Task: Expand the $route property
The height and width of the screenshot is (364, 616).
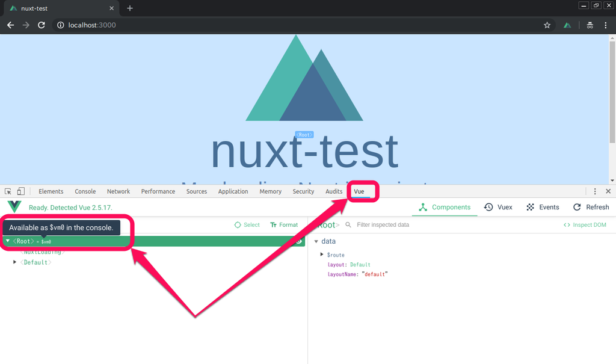Action: (x=322, y=254)
